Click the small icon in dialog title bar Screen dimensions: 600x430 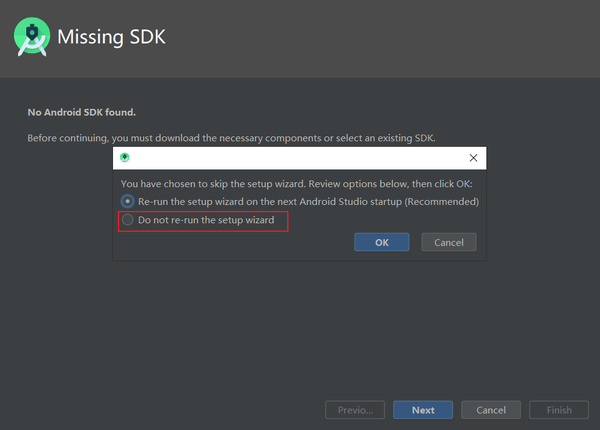pos(125,158)
